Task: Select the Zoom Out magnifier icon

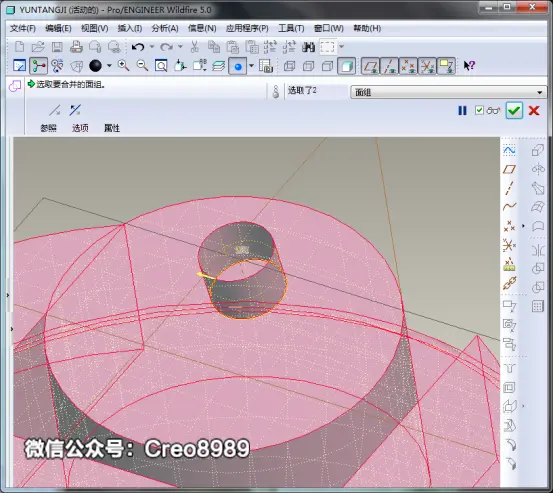Action: [142, 66]
